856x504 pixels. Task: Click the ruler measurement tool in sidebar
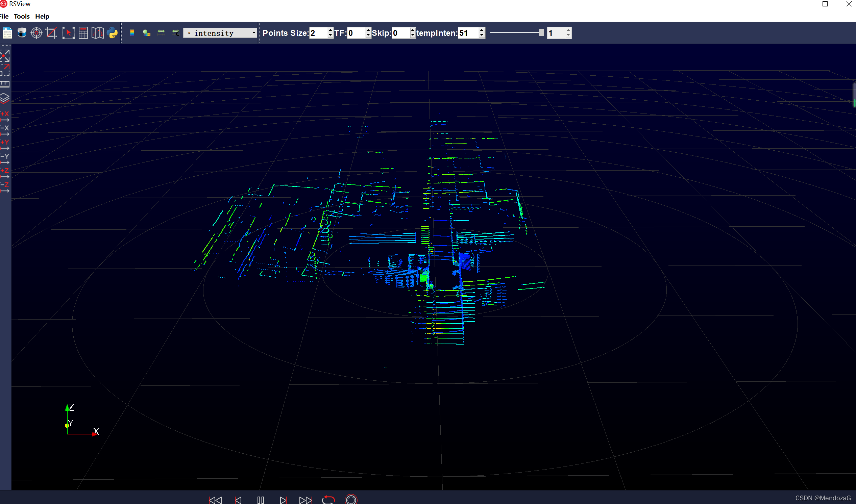pos(5,84)
